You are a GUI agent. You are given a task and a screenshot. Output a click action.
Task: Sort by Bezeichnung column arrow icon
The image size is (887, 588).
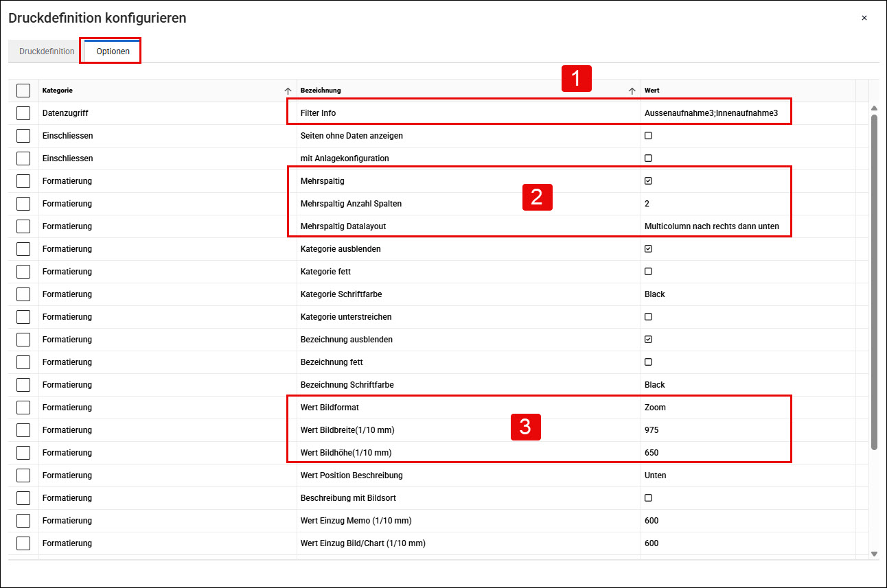[632, 91]
